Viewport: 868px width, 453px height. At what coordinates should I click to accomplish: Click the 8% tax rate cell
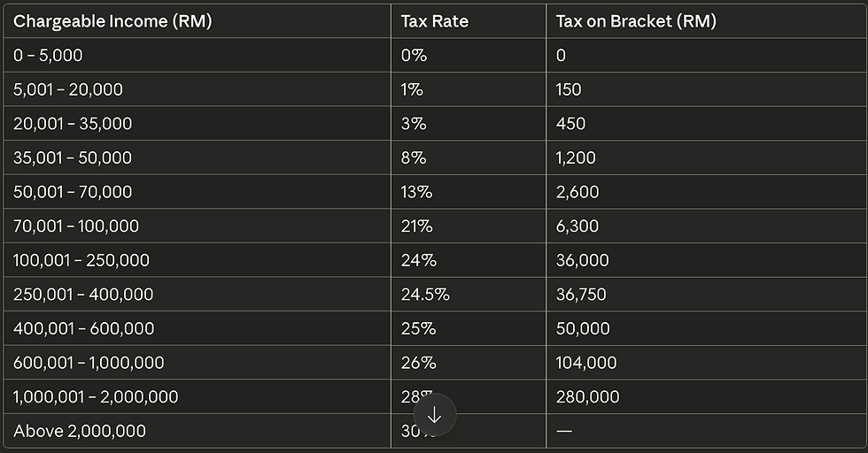pyautogui.click(x=414, y=157)
